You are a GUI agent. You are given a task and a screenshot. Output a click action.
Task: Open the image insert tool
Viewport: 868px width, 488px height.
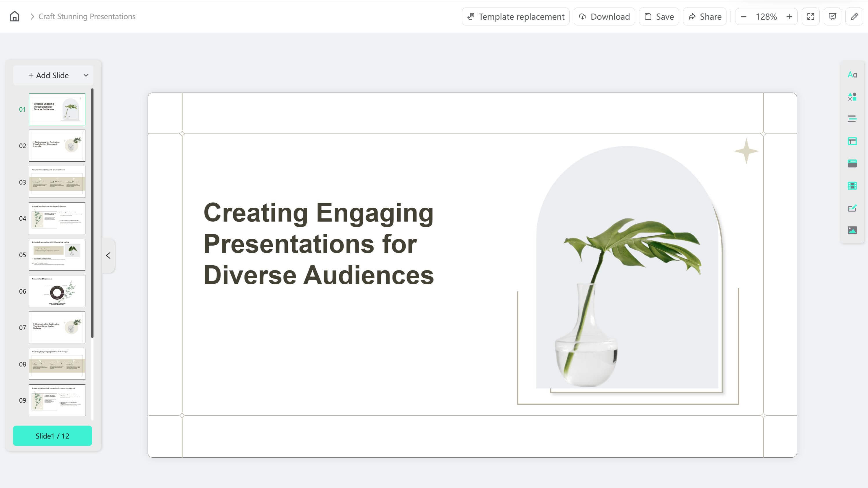(852, 230)
